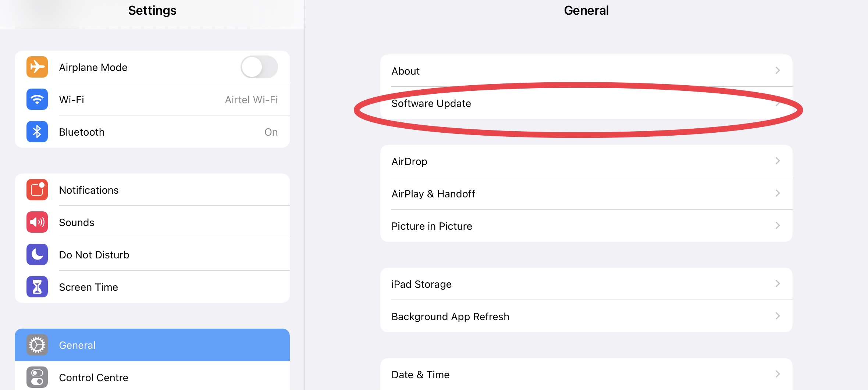Tap the Sounds speaker icon
The height and width of the screenshot is (390, 868).
click(x=37, y=222)
